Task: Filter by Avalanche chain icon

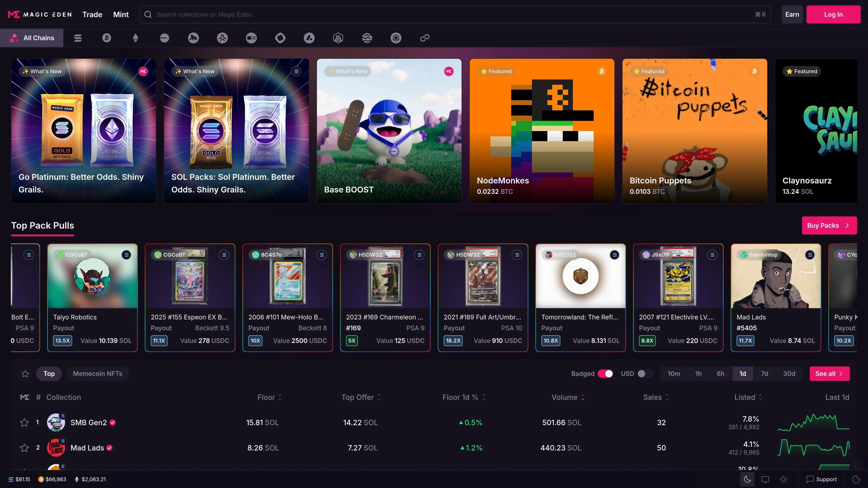Action: click(x=309, y=38)
